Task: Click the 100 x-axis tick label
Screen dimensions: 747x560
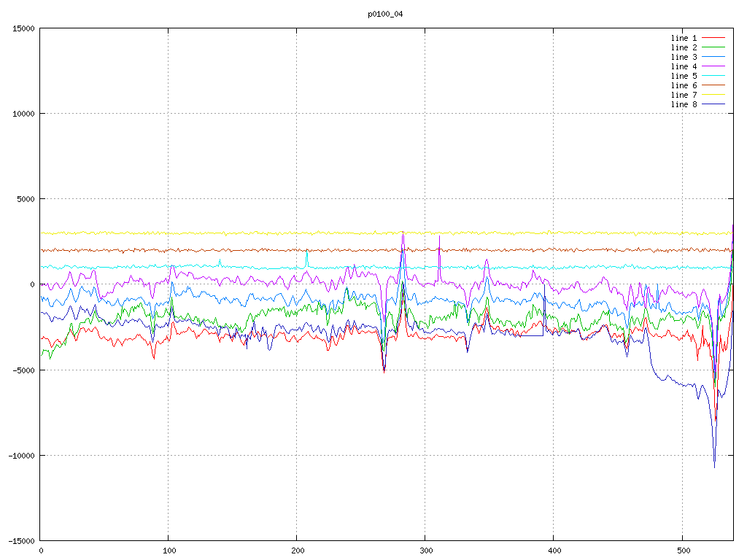Action: click(x=169, y=549)
